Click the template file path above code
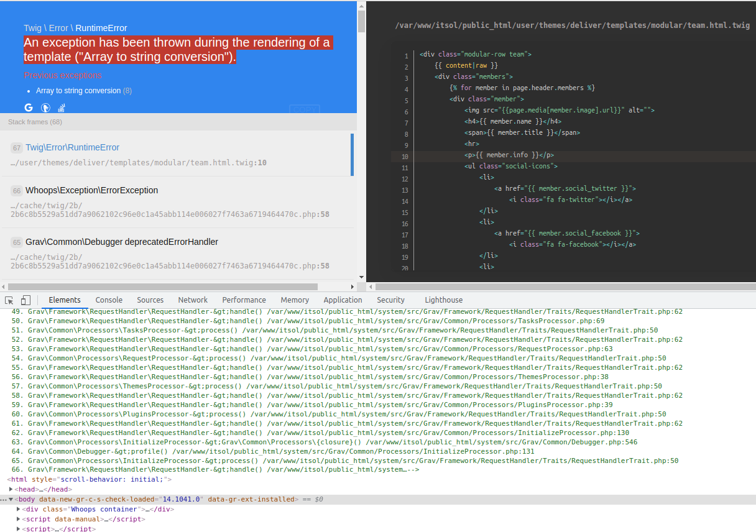This screenshot has height=532, width=756. click(x=573, y=25)
